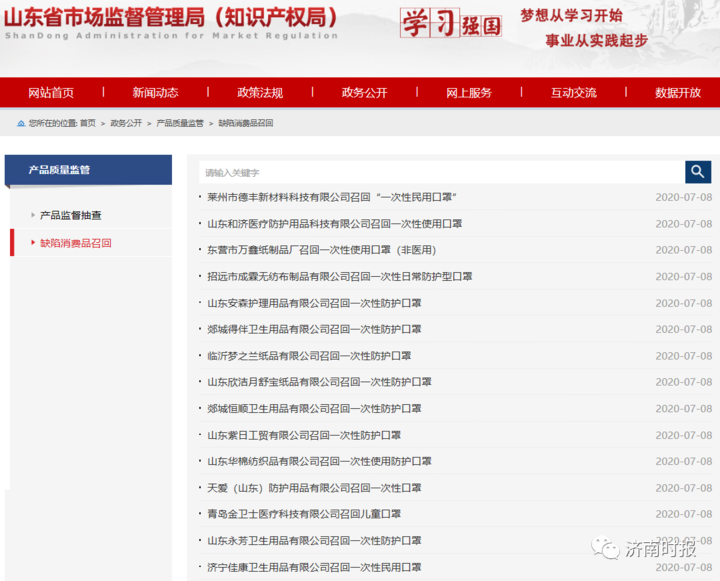Click the home icon in breadcrumb

coord(21,123)
